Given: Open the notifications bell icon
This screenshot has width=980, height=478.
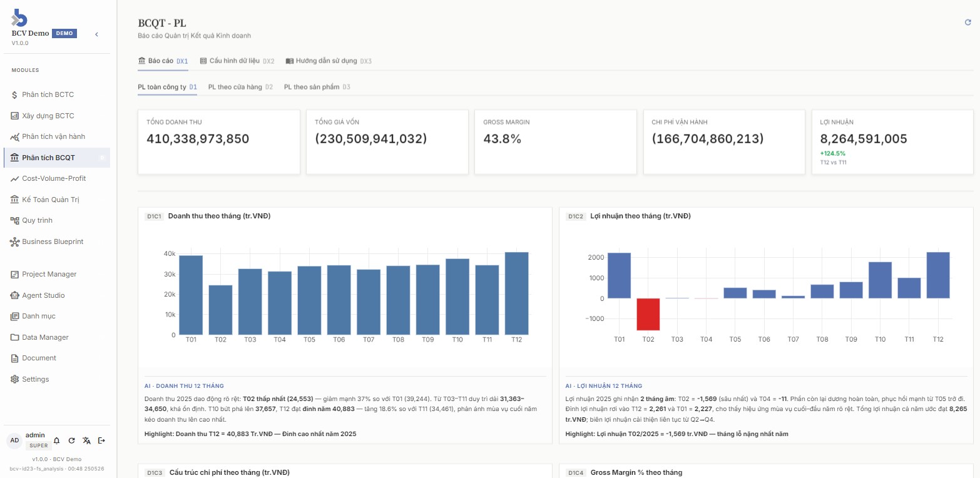Looking at the screenshot, I should (56, 440).
